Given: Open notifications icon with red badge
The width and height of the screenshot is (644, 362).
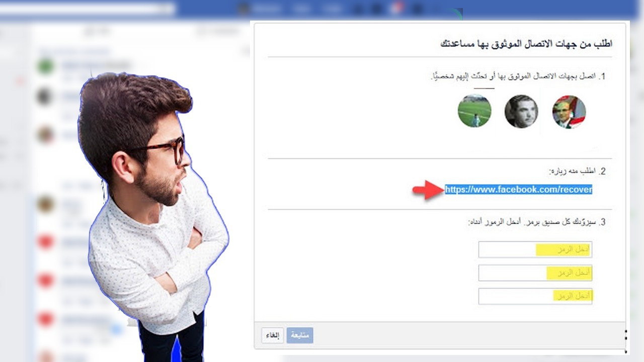Looking at the screenshot, I should [396, 9].
